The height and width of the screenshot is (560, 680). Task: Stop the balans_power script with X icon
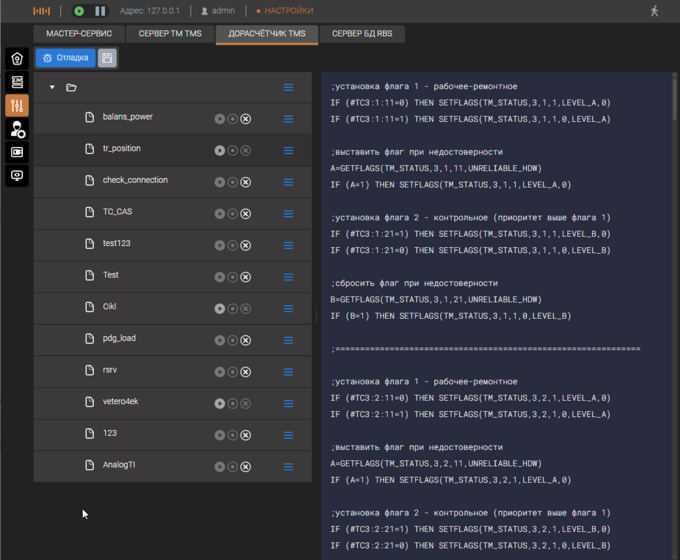point(245,119)
